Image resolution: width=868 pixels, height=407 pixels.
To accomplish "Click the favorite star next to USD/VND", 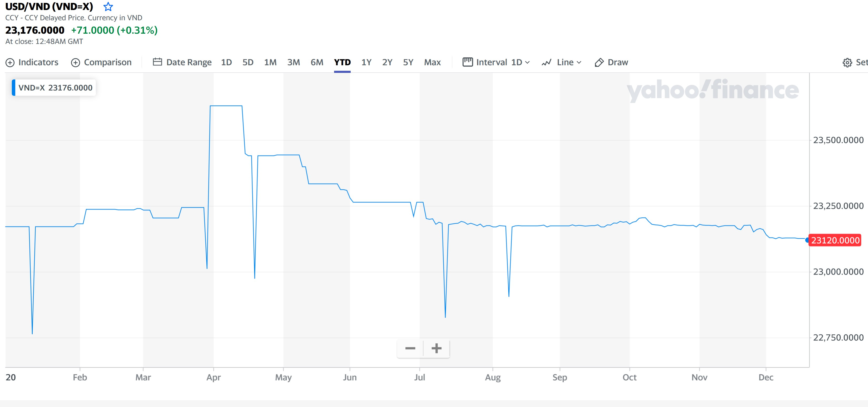I will [x=108, y=7].
